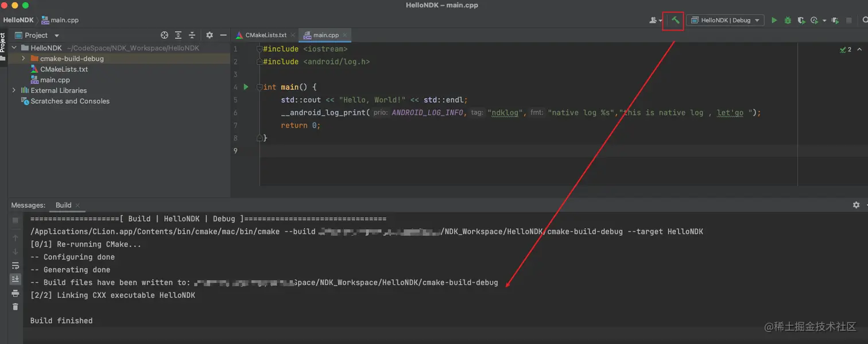Start debugging with the green bug icon

click(x=788, y=20)
